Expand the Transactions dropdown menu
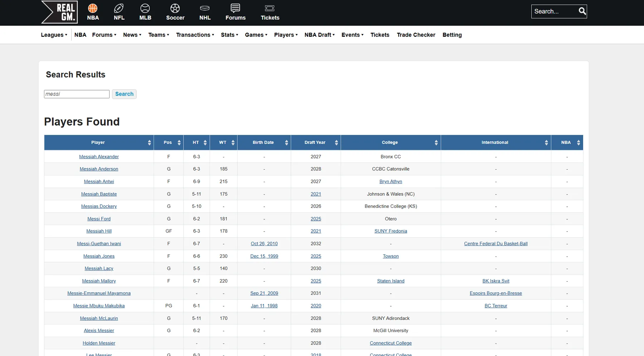644x356 pixels. click(195, 35)
